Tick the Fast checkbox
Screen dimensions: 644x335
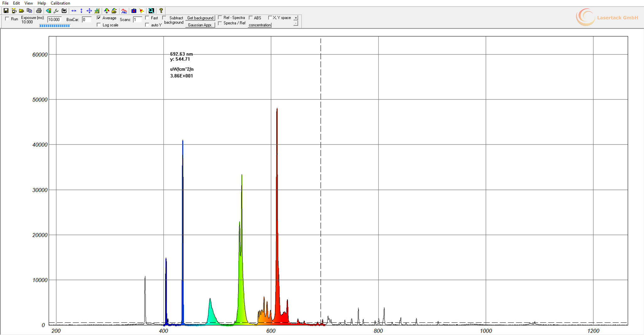tap(147, 18)
